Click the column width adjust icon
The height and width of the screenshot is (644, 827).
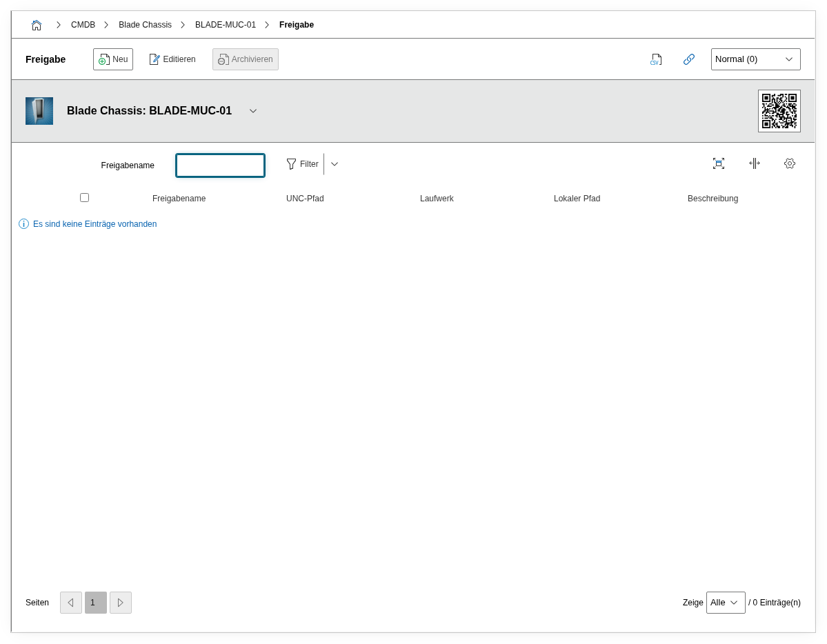pyautogui.click(x=754, y=163)
